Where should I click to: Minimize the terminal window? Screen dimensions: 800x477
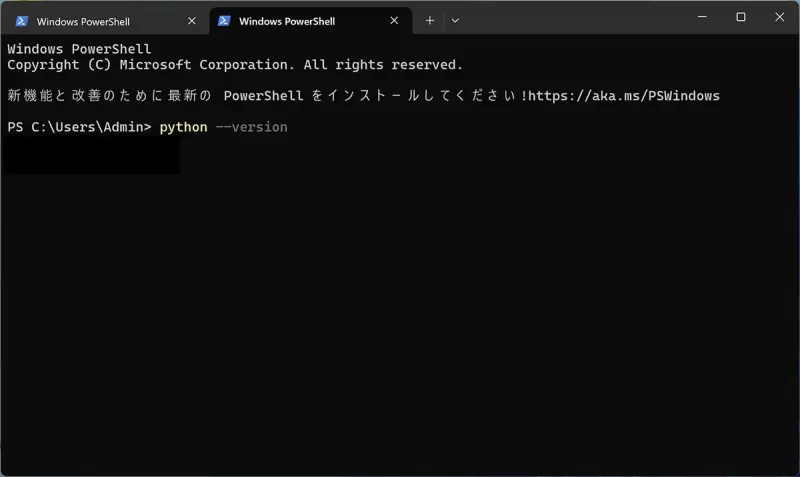[x=702, y=17]
